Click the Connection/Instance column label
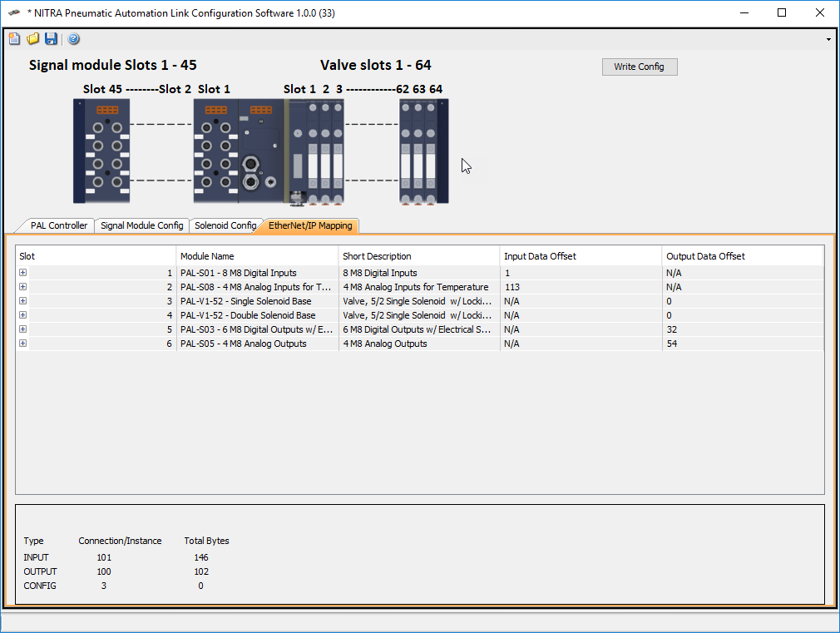 120,541
